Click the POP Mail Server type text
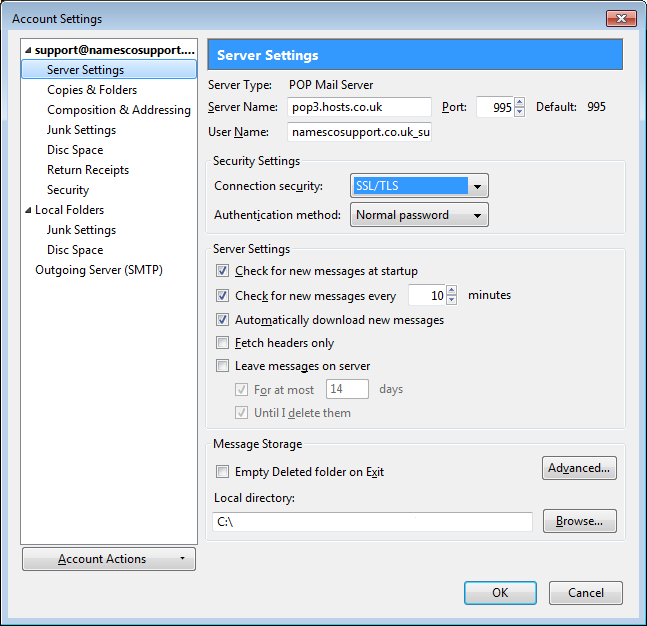 tap(331, 85)
